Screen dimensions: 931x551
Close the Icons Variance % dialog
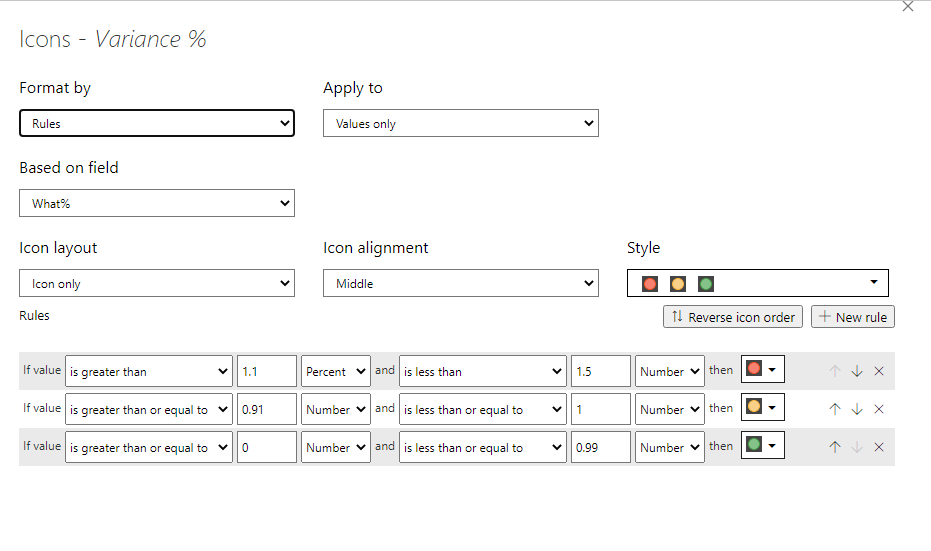pyautogui.click(x=908, y=7)
